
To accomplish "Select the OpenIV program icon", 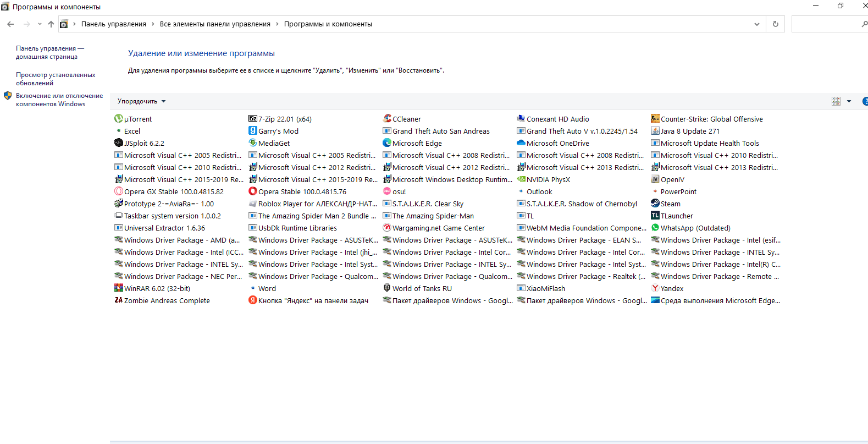I will (x=655, y=179).
